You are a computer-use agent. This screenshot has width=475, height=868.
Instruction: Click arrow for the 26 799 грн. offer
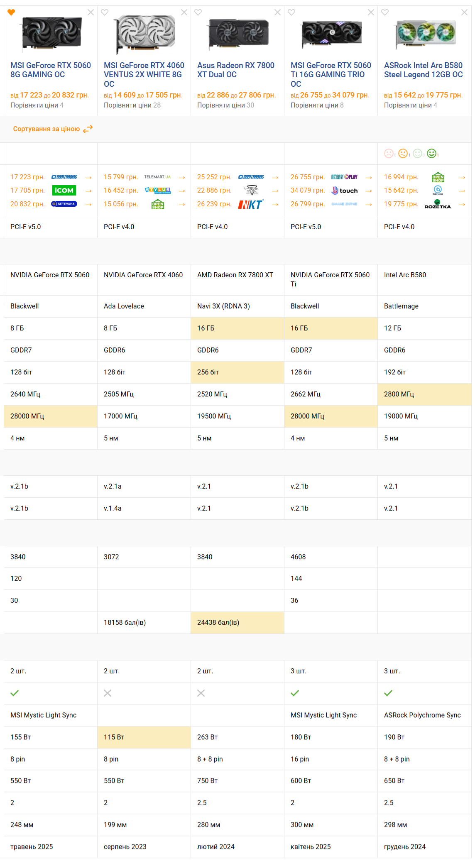[x=369, y=205]
